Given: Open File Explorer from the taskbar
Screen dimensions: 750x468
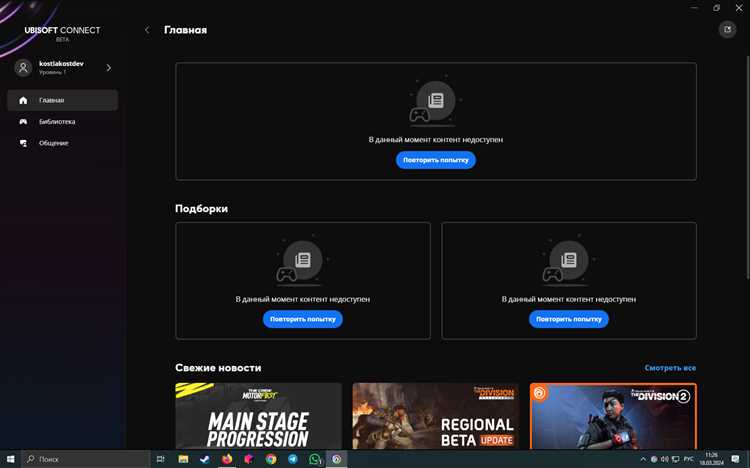Looking at the screenshot, I should coord(183,459).
